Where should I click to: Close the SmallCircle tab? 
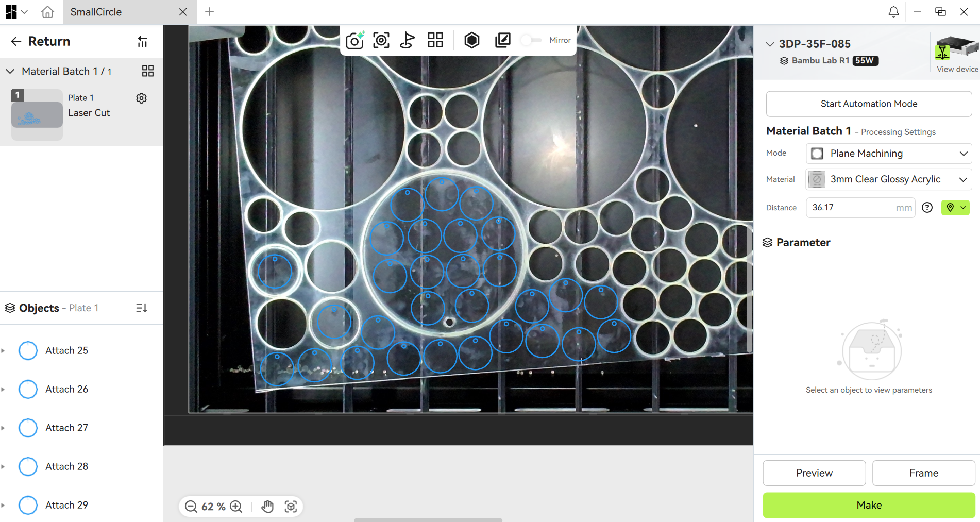pyautogui.click(x=183, y=12)
